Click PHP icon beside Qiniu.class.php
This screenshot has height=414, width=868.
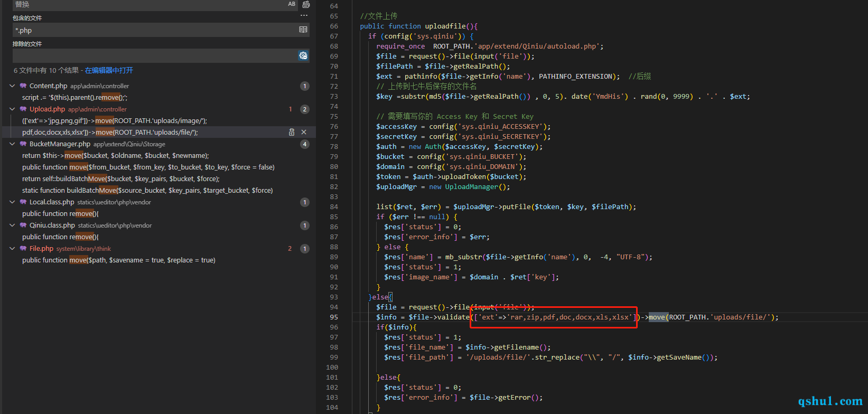[x=23, y=225]
